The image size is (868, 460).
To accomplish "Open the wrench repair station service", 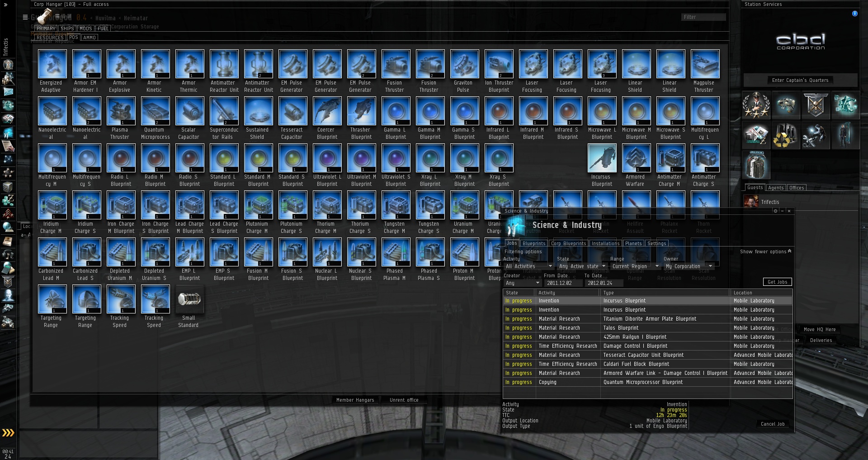I will (x=816, y=135).
